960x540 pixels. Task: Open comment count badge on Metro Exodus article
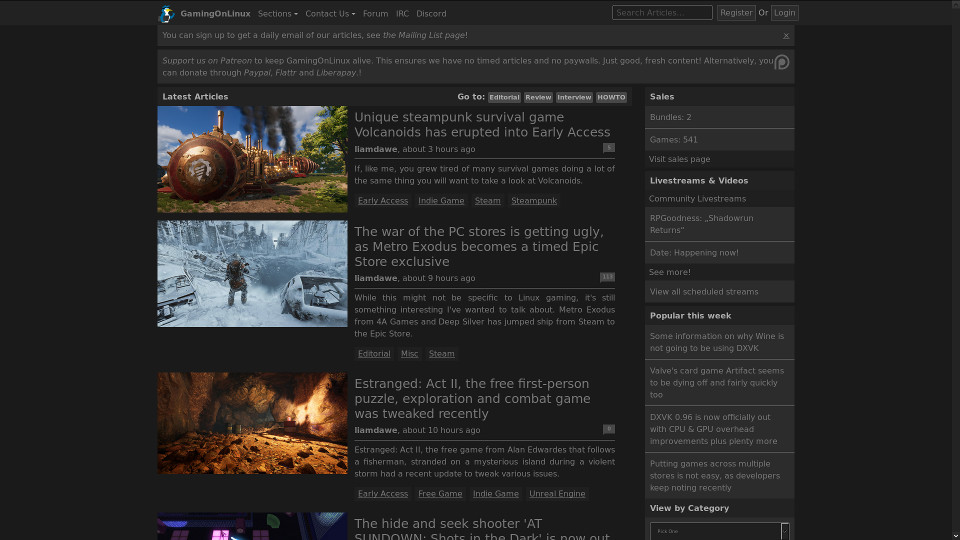tap(607, 277)
